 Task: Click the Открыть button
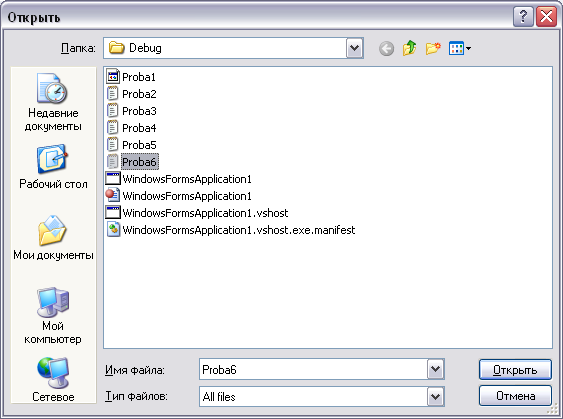tap(515, 369)
